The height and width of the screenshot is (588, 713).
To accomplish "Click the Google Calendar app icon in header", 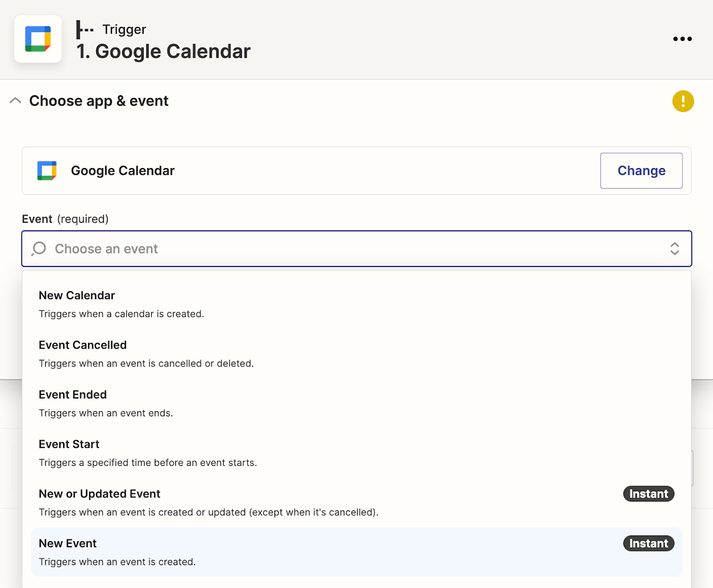I will click(38, 39).
